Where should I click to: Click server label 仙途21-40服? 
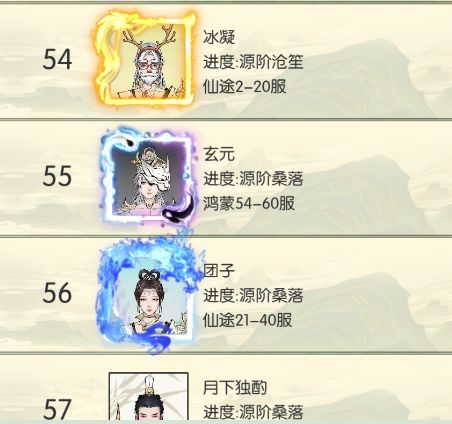point(248,320)
